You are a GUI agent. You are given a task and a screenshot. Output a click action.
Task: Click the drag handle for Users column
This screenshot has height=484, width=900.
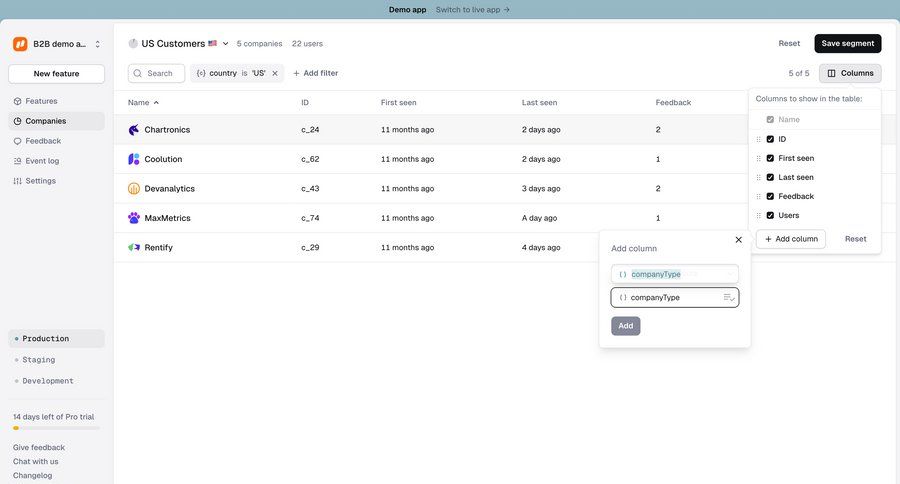759,215
